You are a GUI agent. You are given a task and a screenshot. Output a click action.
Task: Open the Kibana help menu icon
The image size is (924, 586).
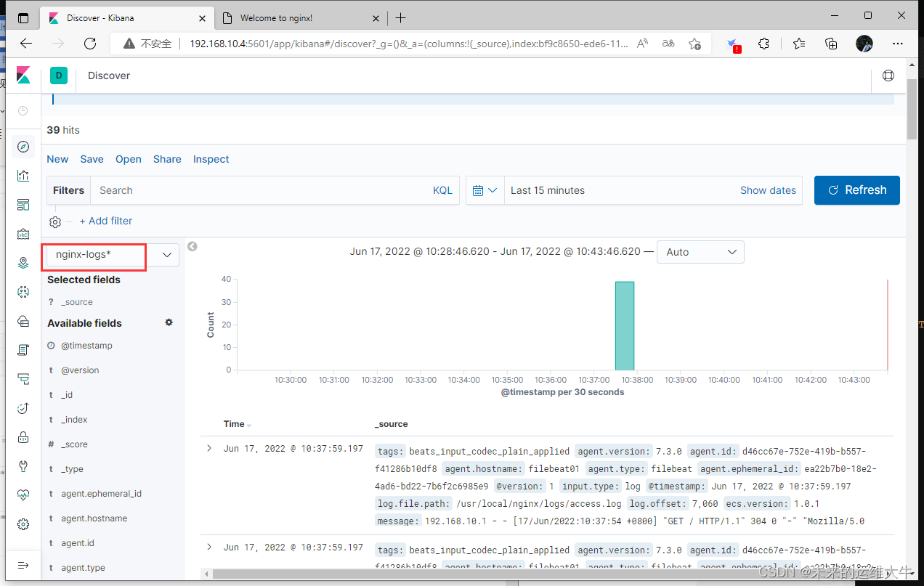[888, 76]
